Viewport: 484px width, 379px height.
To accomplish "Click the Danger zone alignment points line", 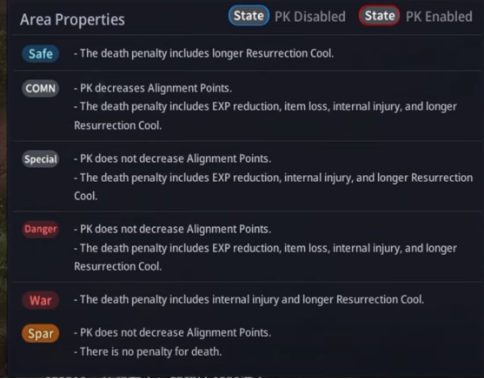I will (x=172, y=229).
